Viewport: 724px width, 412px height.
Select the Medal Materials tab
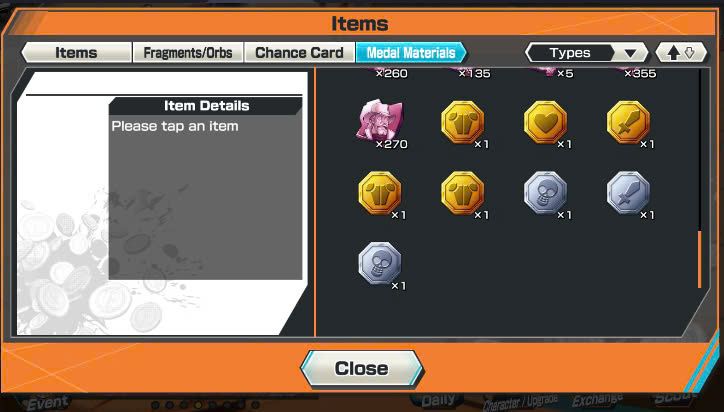(x=411, y=53)
